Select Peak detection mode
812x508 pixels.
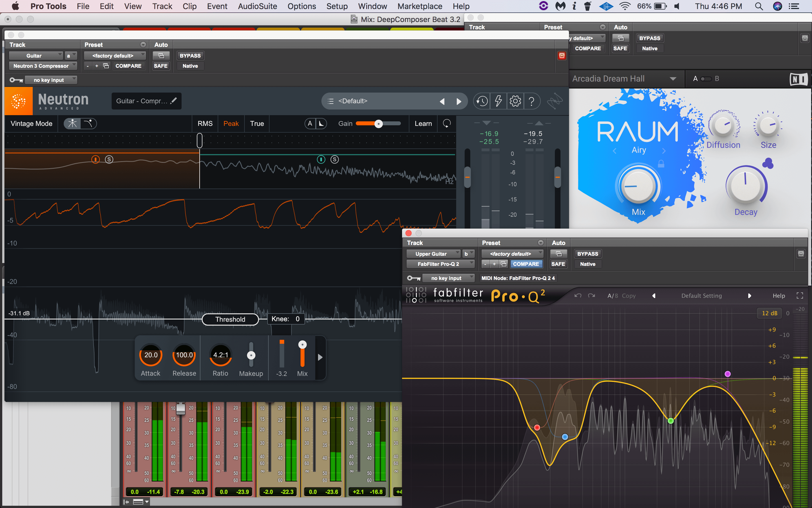pos(231,124)
